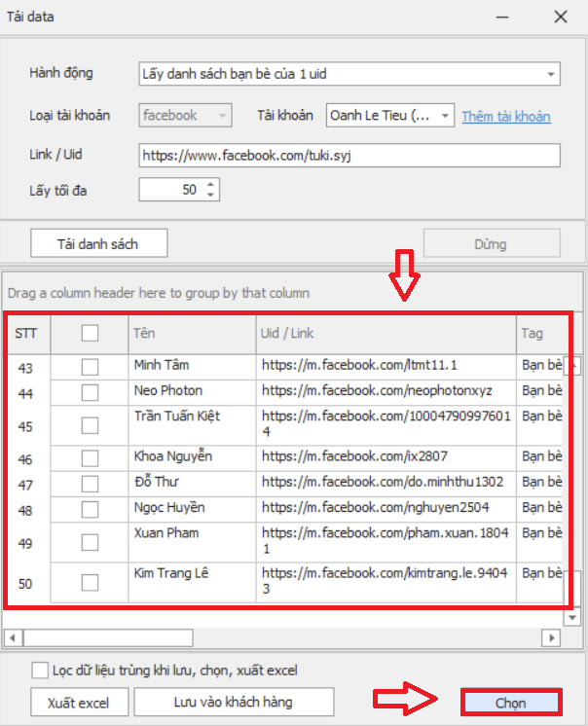Increase the Lấy tối đa value
Screen dimensions: 588x726
coord(212,184)
